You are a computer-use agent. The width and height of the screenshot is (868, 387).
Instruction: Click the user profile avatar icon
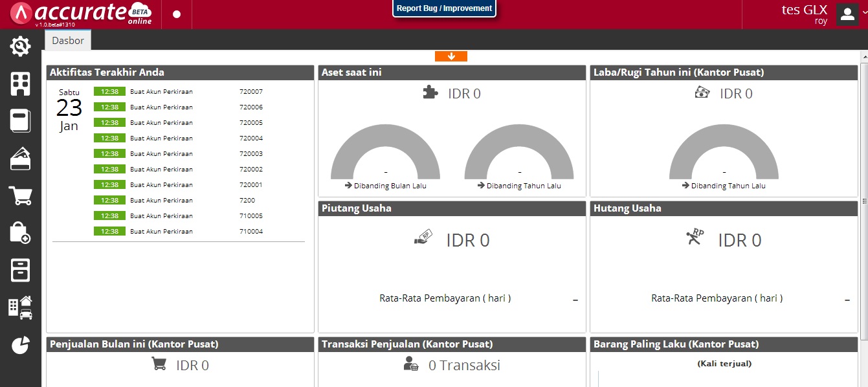tap(847, 14)
